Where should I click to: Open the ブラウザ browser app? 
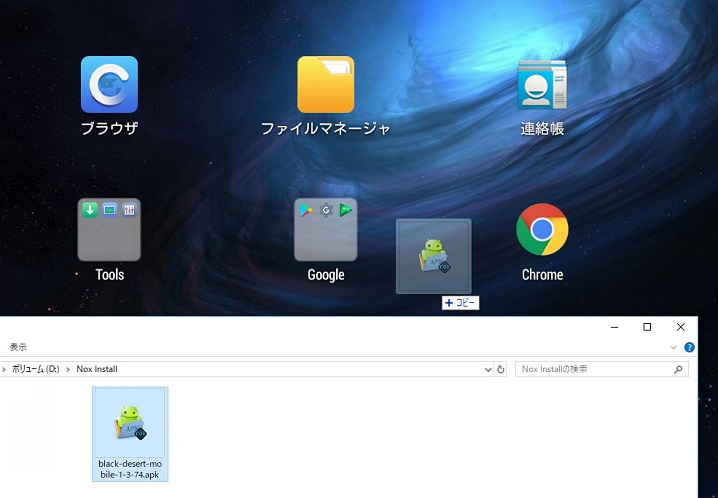point(109,85)
